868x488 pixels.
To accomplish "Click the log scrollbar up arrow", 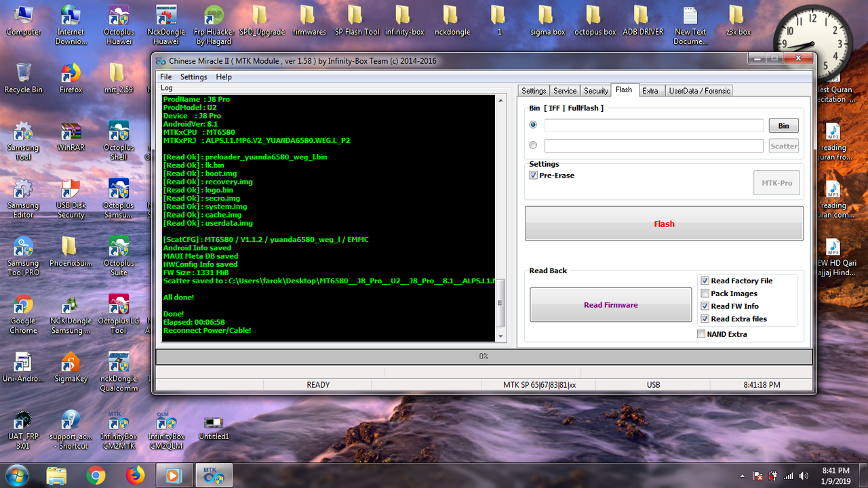I will coord(501,100).
